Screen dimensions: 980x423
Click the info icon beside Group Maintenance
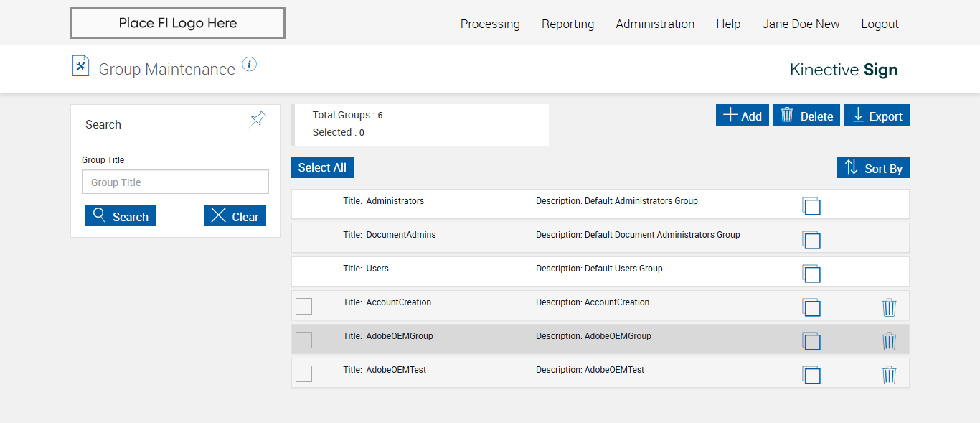pos(249,65)
